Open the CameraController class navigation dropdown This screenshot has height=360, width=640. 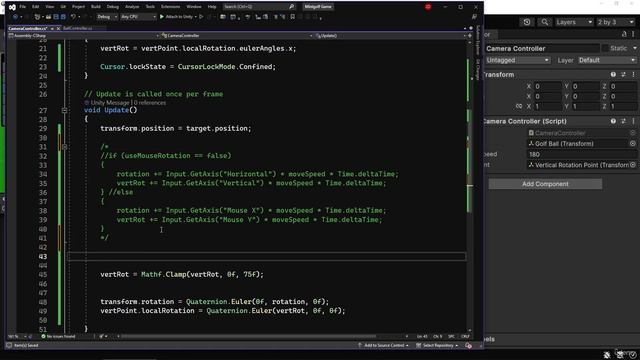point(237,36)
